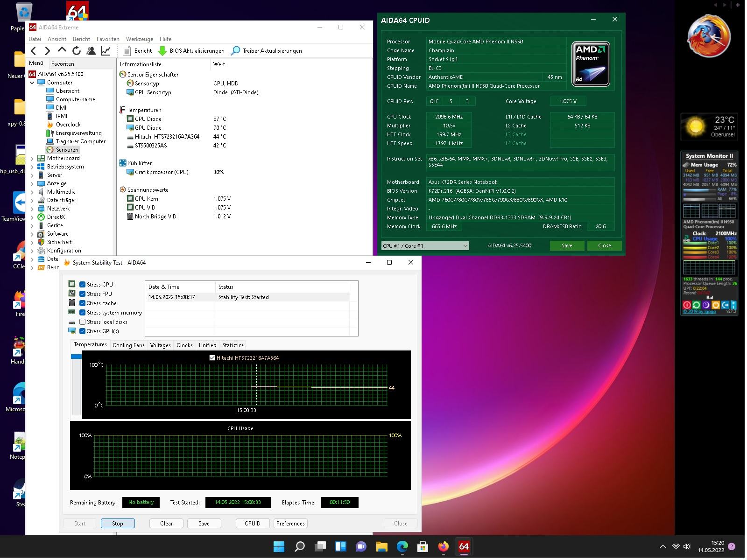This screenshot has width=747, height=560.
Task: Open stability test Preferences
Action: pos(290,524)
